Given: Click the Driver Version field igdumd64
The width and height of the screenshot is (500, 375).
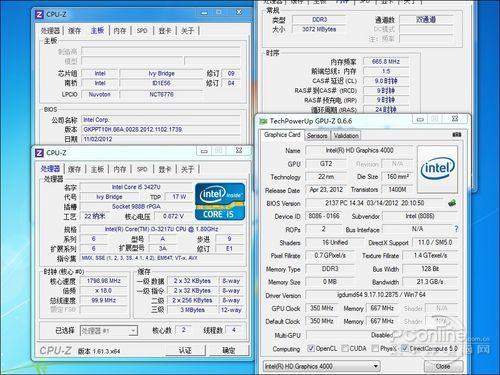Looking at the screenshot, I should click(x=381, y=295).
